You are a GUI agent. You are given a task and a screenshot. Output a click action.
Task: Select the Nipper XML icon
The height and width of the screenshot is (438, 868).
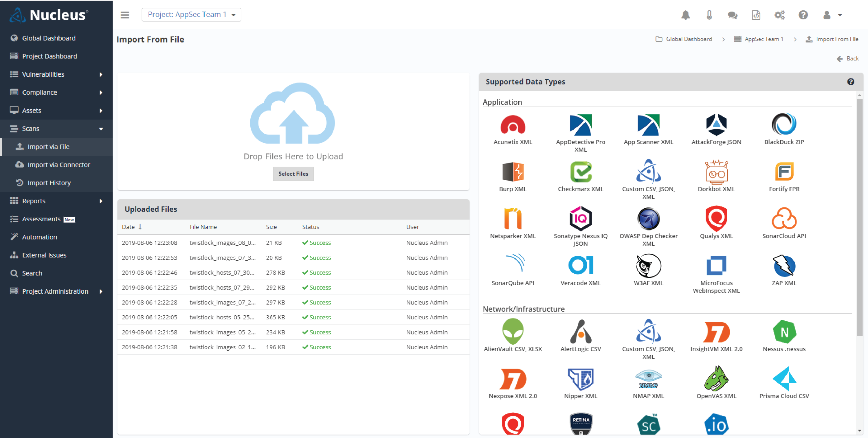[x=580, y=379]
